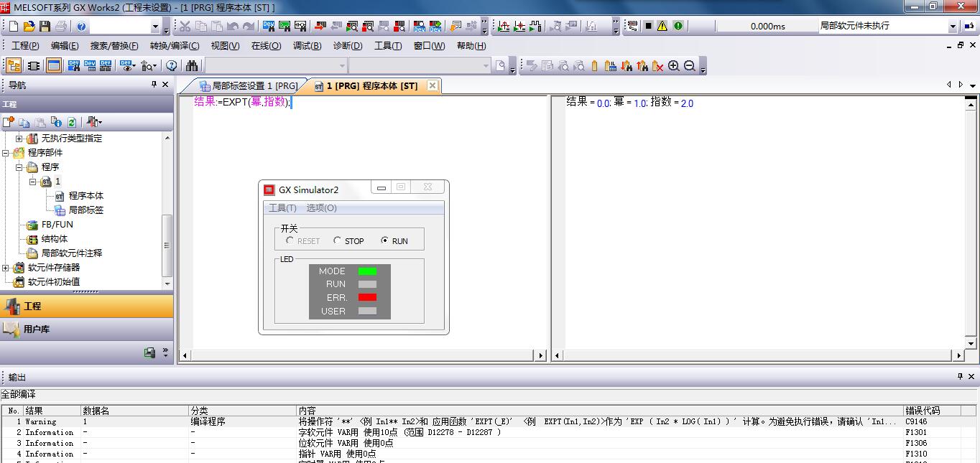Select RUN radio button in simulator

[x=385, y=241]
